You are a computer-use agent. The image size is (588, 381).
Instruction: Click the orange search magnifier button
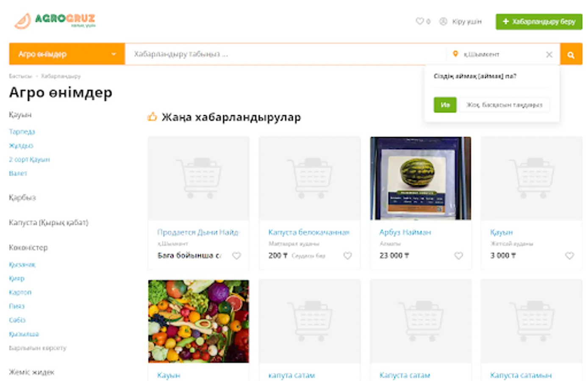point(571,54)
